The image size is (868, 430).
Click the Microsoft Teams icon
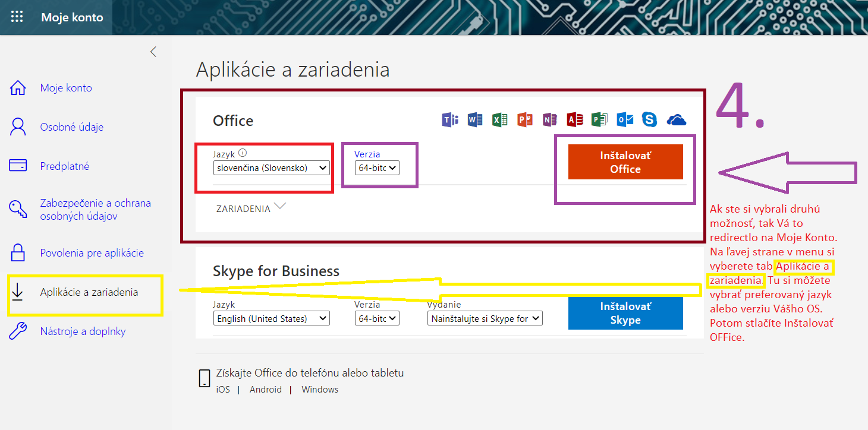coord(450,120)
